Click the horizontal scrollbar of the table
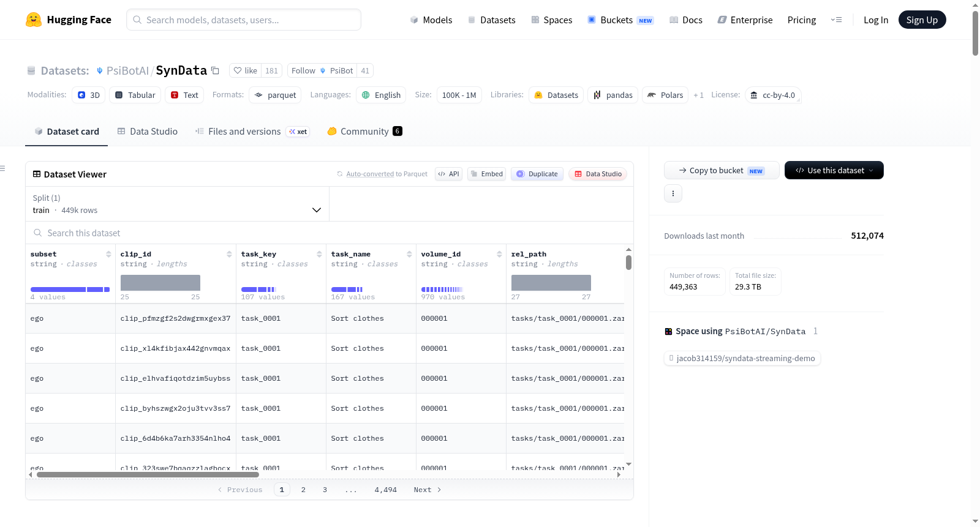980x527 pixels. (x=148, y=474)
